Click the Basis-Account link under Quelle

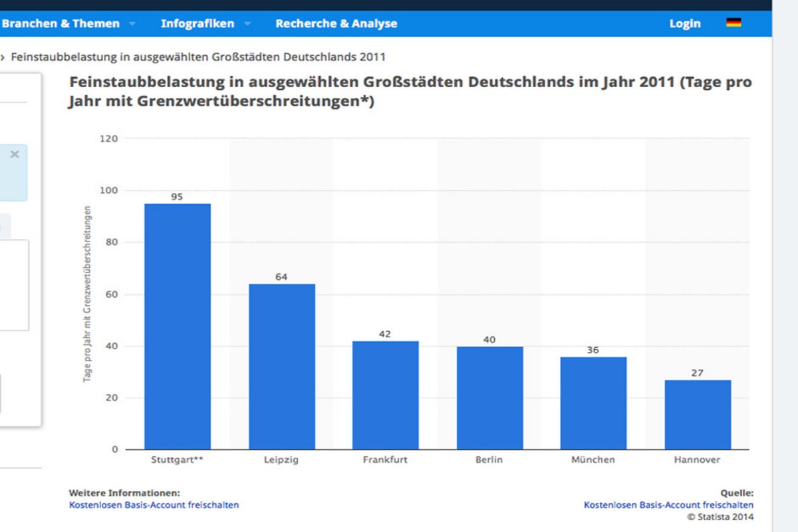pos(668,505)
